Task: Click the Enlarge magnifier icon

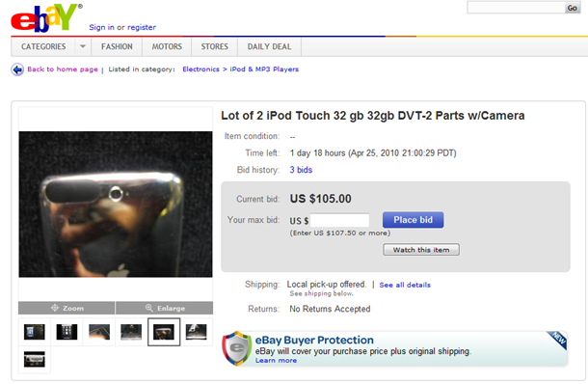Action: (x=148, y=308)
